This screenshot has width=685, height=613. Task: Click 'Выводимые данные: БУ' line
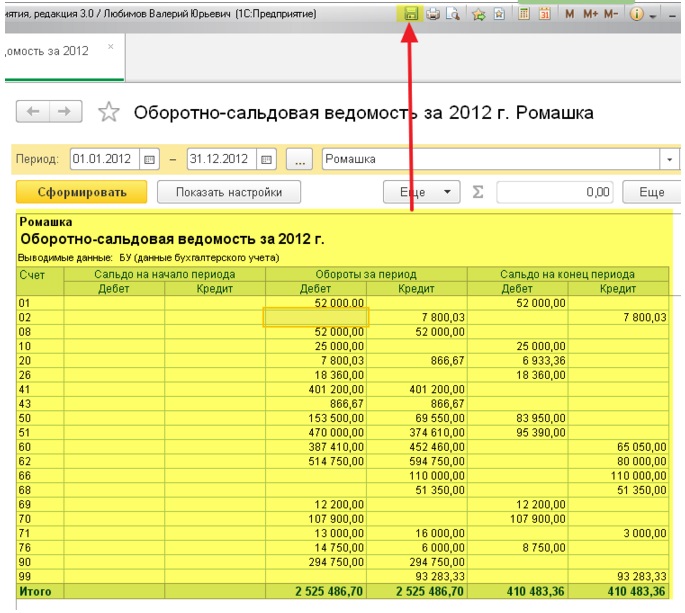pyautogui.click(x=148, y=258)
